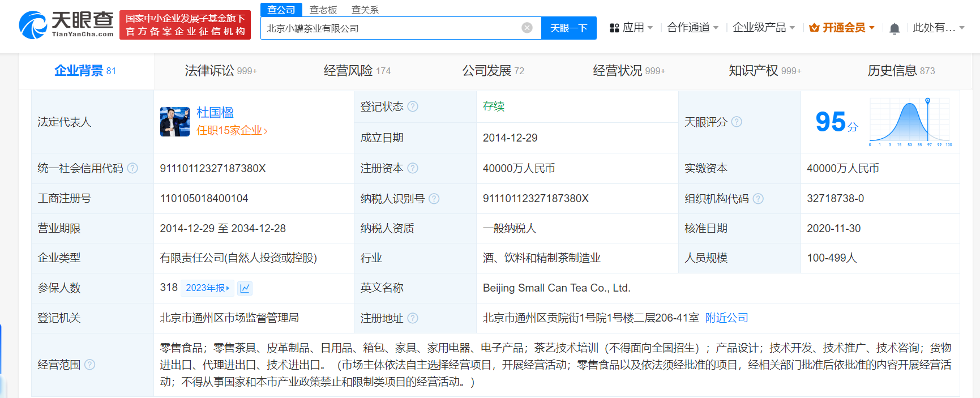
Task: Click help icon next to 统一社会信用代码
Action: [132, 168]
